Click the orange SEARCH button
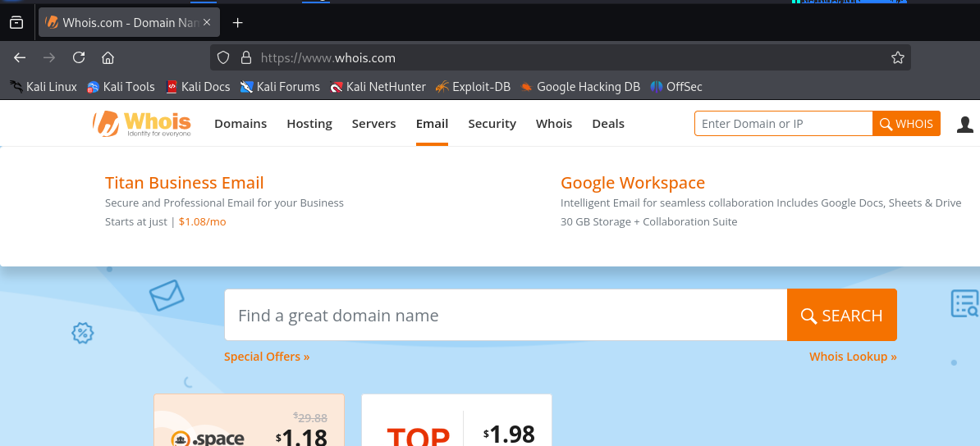The image size is (980, 446). 842,315
